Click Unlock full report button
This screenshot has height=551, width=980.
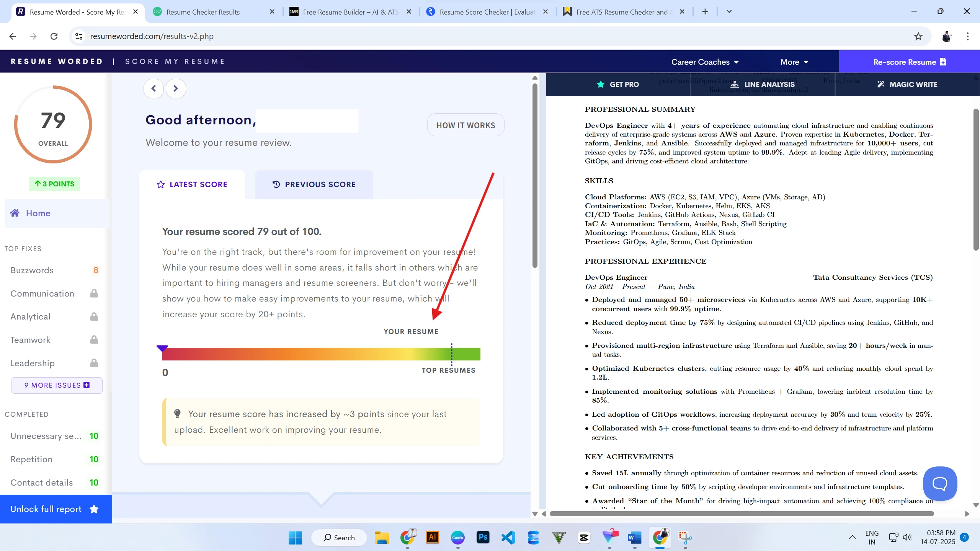coord(56,509)
